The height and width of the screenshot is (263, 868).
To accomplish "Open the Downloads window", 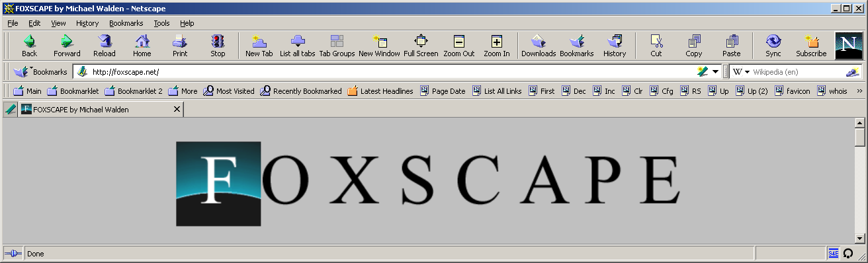I will [539, 46].
